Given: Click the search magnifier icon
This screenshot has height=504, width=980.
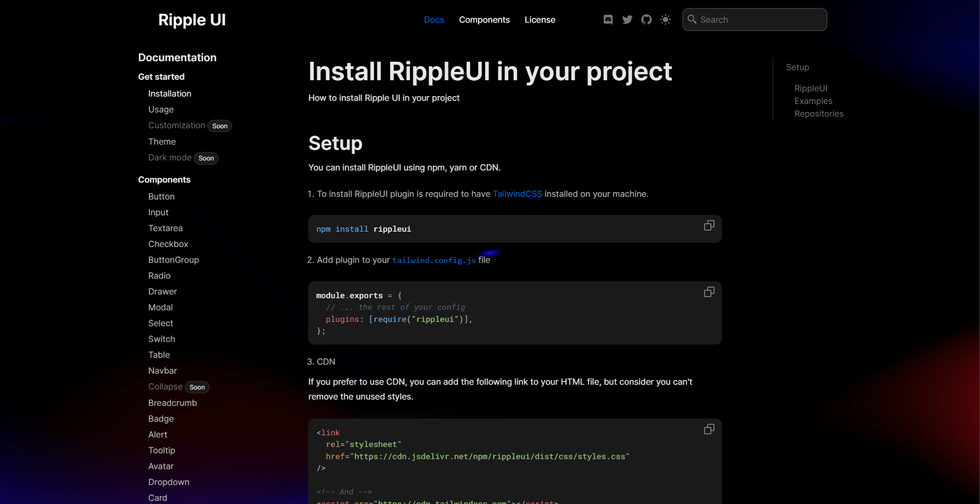Looking at the screenshot, I should 692,20.
